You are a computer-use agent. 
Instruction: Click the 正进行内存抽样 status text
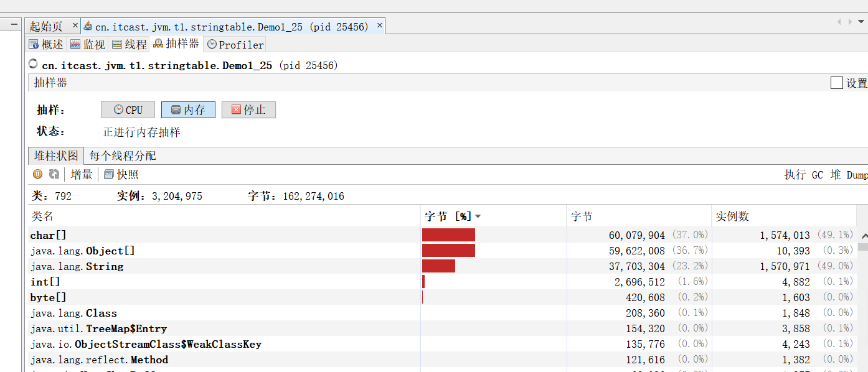tap(141, 132)
